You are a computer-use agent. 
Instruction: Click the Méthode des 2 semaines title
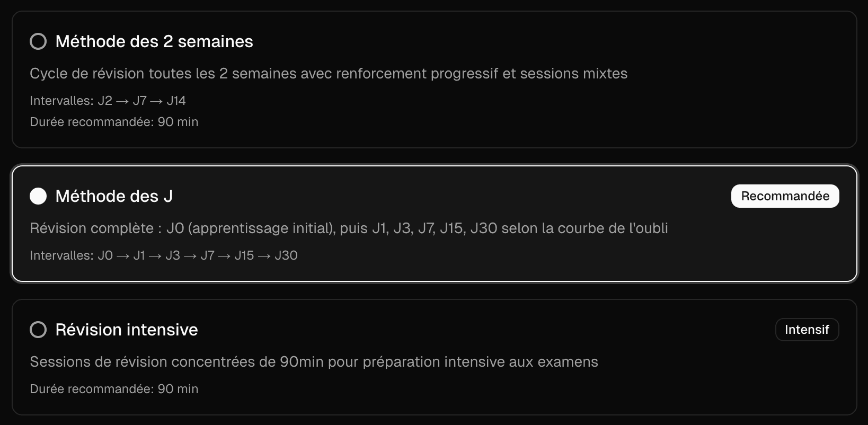154,41
